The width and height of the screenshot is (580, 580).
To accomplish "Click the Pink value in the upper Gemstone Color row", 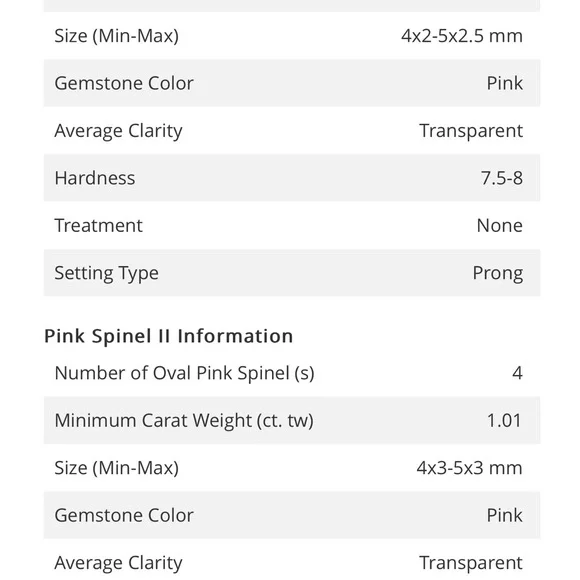I will click(505, 83).
